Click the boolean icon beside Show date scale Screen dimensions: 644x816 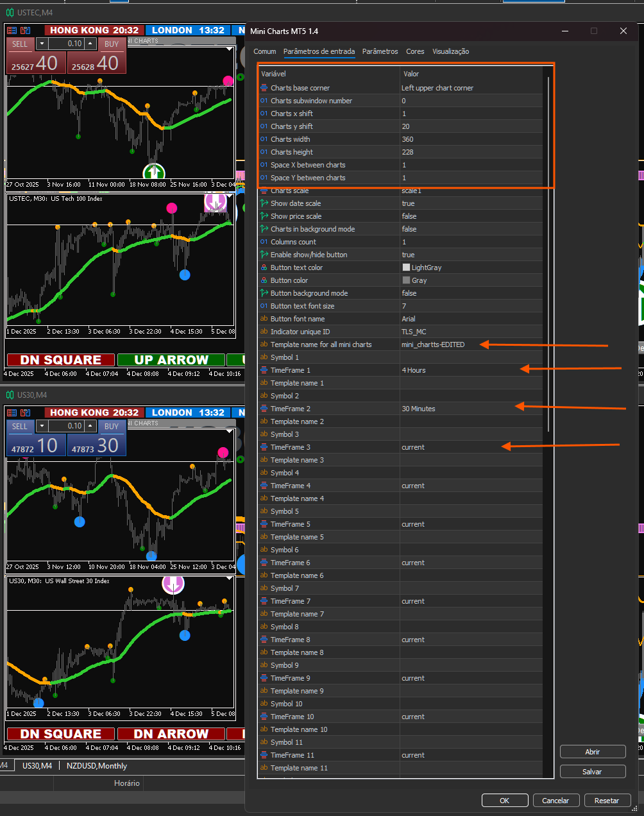[x=264, y=203]
